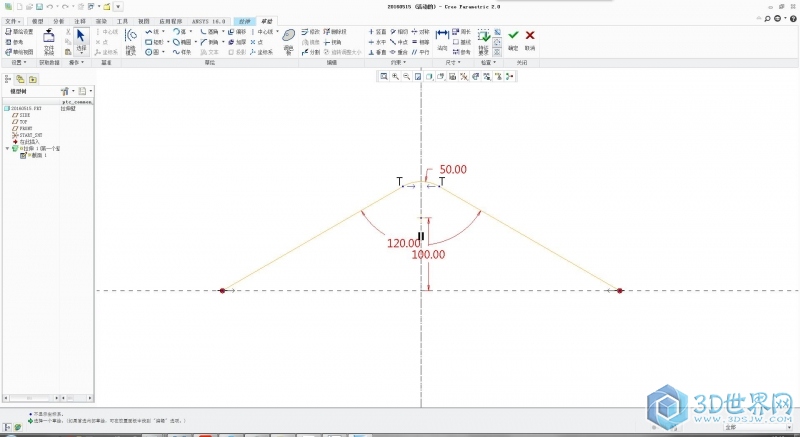Open the model tree settings dropdown
The image size is (800, 437).
(x=67, y=91)
